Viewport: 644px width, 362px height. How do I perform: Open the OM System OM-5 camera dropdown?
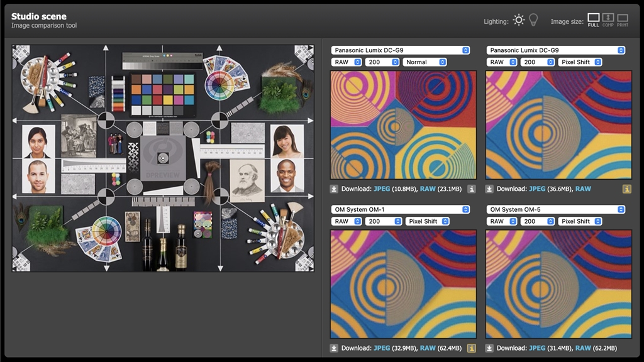coord(556,209)
